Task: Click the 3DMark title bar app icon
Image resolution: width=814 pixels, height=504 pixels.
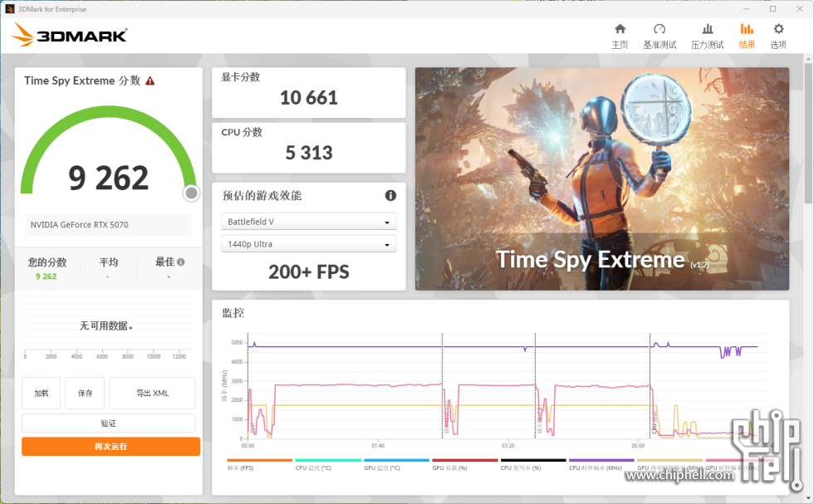Action: coord(9,9)
